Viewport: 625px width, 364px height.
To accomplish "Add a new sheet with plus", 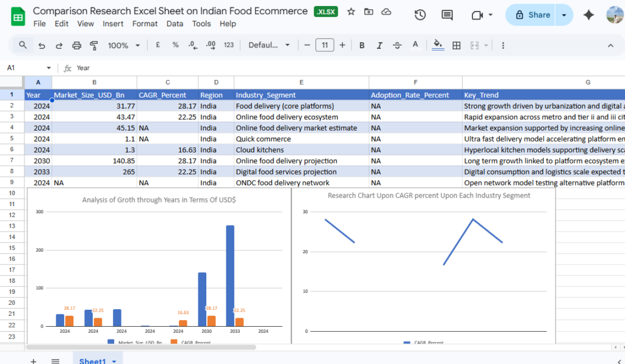I will (x=34, y=361).
